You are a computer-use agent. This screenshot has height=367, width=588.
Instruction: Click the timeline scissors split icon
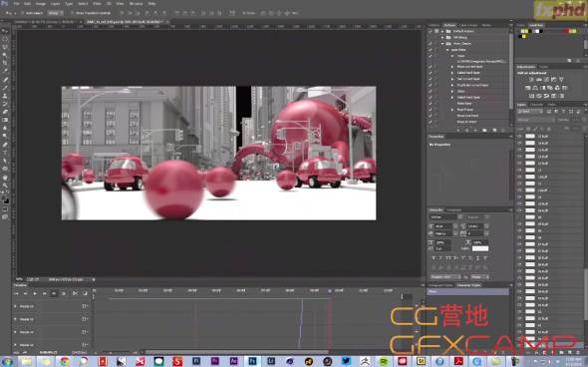[75, 293]
